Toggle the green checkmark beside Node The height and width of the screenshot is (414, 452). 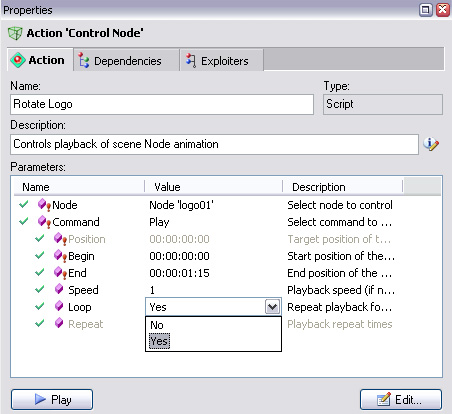[x=24, y=204]
